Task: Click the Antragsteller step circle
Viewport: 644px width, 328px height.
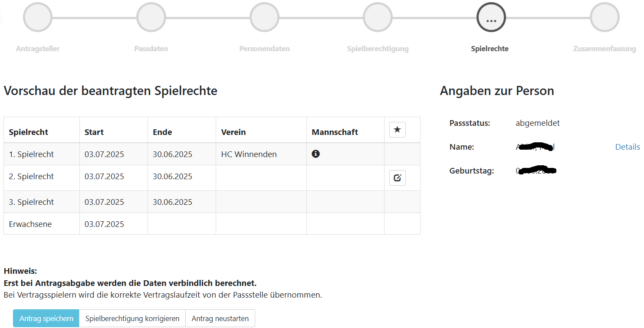Action: pos(38,17)
